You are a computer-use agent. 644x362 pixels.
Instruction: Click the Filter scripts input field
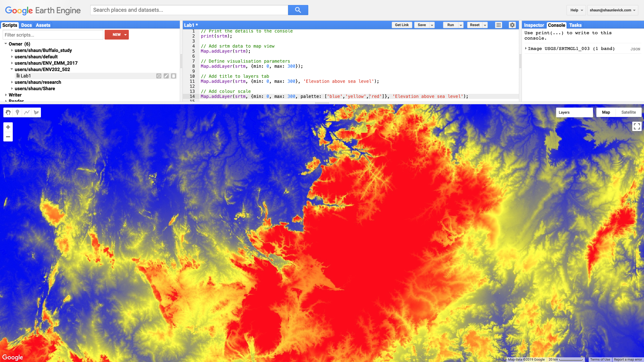[x=53, y=35]
